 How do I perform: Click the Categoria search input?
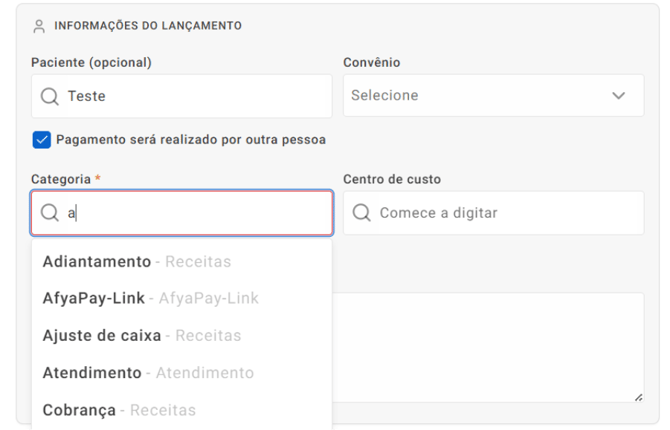[182, 213]
